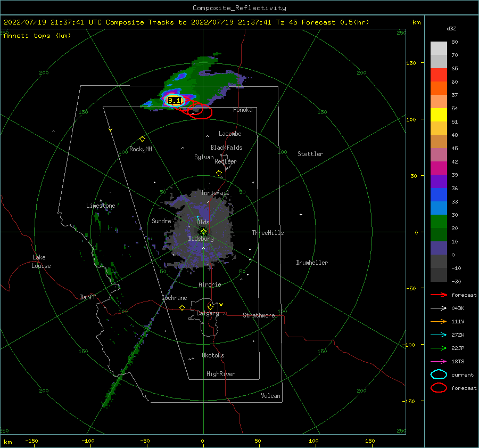Image resolution: width=479 pixels, height=448 pixels.
Task: Click the Vulcan city label
Action: click(x=271, y=396)
